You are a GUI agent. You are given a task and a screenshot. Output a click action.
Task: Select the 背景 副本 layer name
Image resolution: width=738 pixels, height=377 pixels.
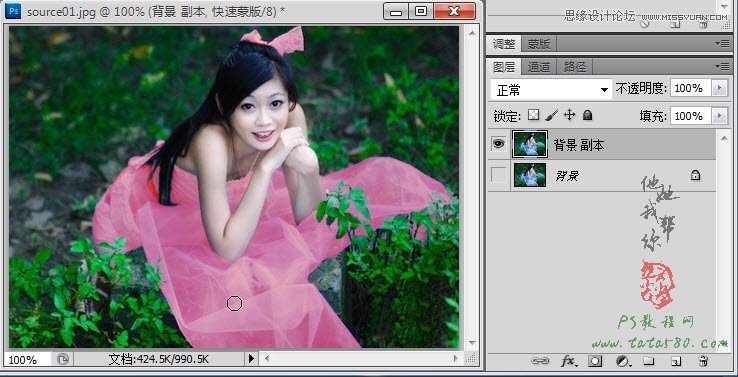(578, 145)
